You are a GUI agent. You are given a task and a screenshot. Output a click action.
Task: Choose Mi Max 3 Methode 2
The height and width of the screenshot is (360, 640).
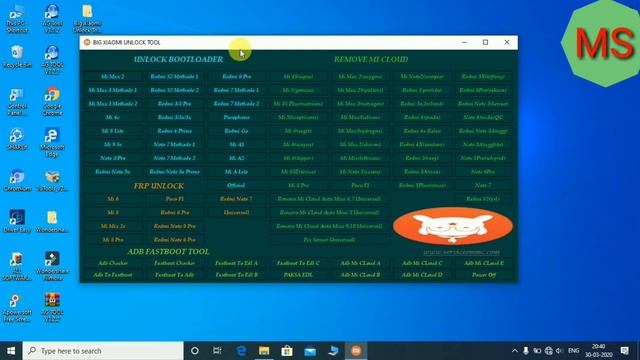tap(113, 104)
